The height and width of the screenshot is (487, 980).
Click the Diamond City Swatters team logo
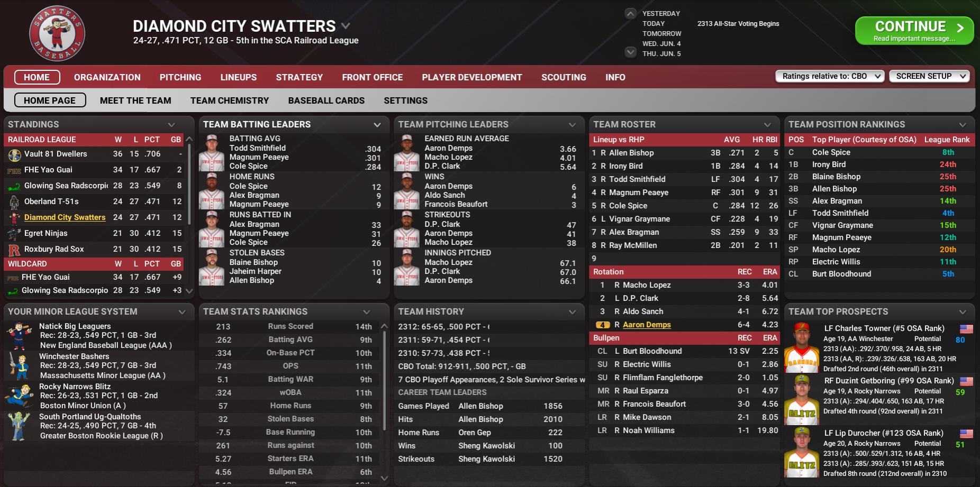(57, 34)
